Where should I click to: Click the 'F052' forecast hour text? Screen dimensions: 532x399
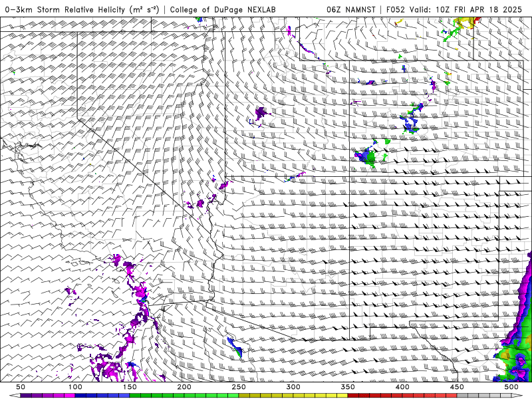click(396, 9)
